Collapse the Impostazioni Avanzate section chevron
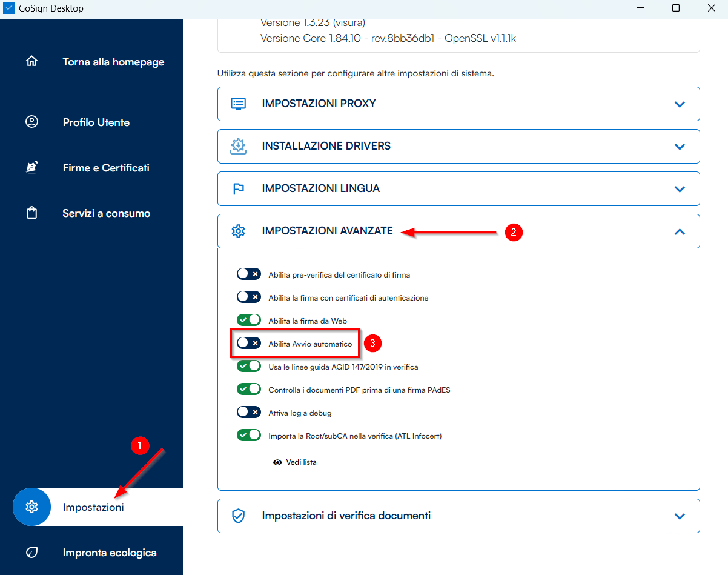Screen dimensions: 728x575 pos(680,231)
